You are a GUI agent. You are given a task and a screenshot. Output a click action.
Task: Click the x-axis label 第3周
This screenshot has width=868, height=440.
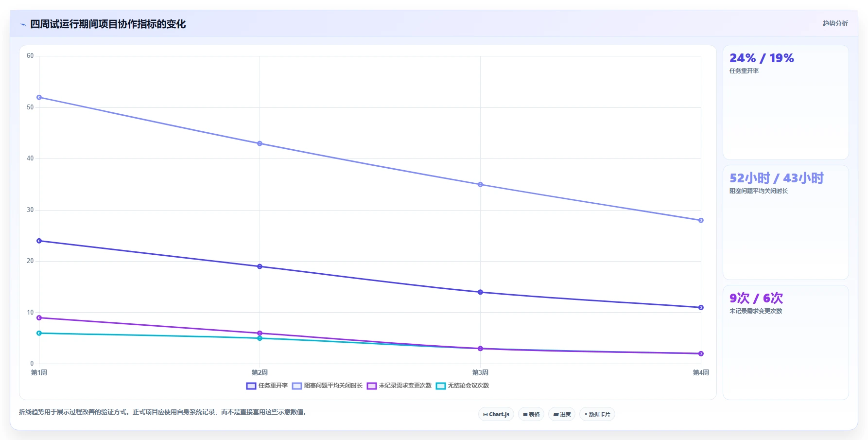[480, 373]
